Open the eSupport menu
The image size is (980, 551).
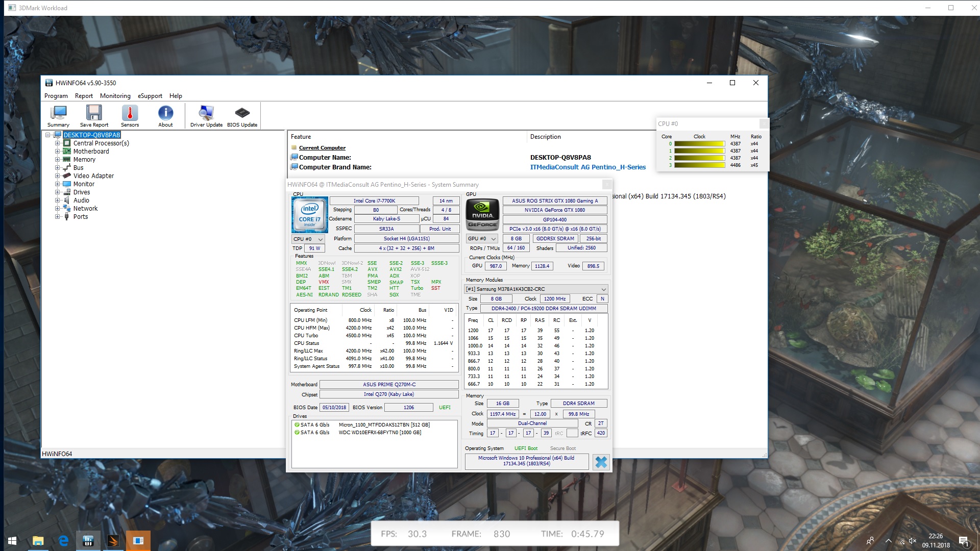click(x=150, y=96)
